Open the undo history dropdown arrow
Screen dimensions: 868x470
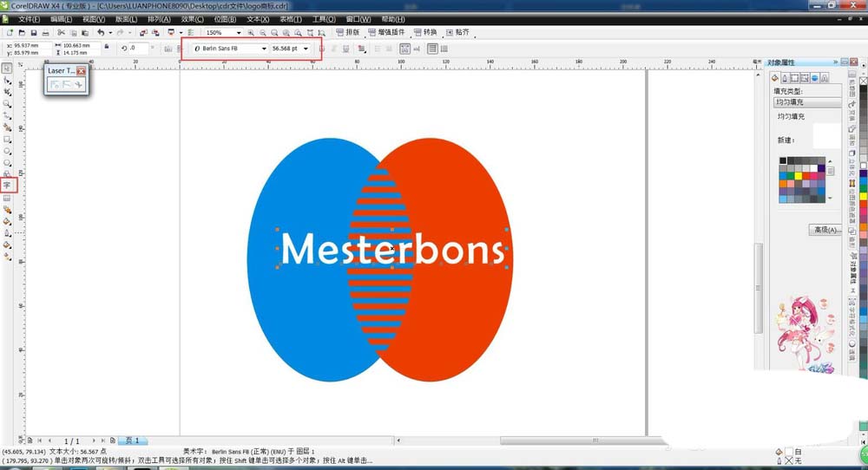(110, 33)
